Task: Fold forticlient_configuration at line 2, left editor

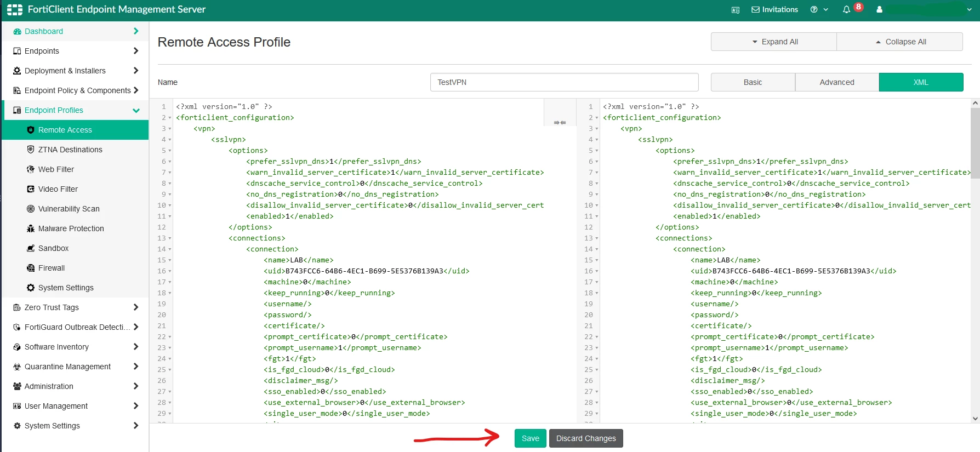Action: tap(170, 118)
